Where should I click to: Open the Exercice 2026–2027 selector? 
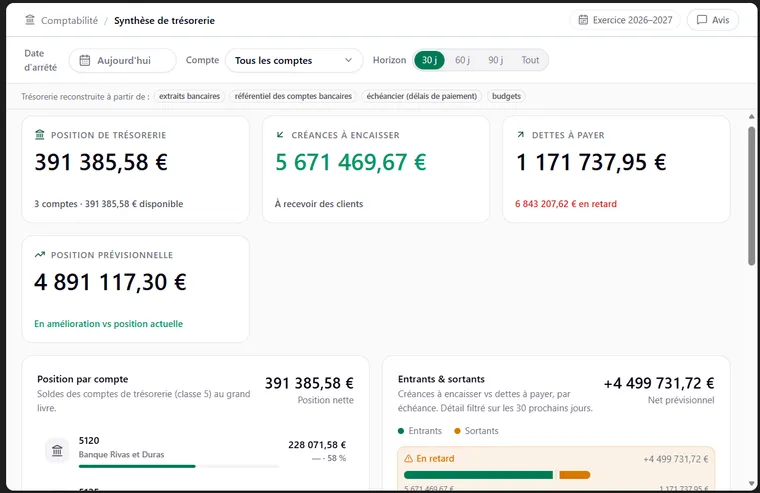coord(625,20)
